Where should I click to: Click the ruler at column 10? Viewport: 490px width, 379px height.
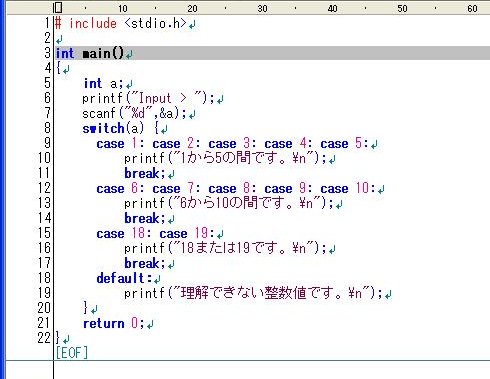pos(123,8)
